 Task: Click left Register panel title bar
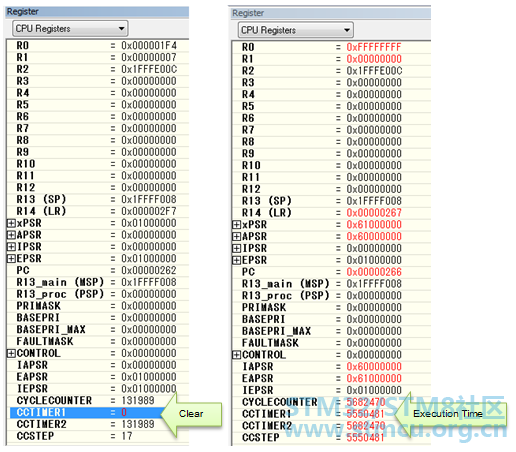tap(97, 12)
